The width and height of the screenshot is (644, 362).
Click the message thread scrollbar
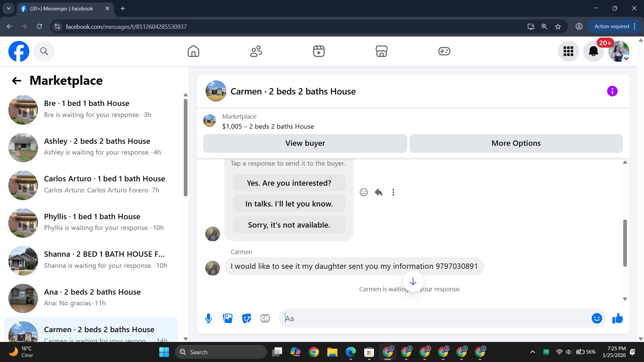625,243
